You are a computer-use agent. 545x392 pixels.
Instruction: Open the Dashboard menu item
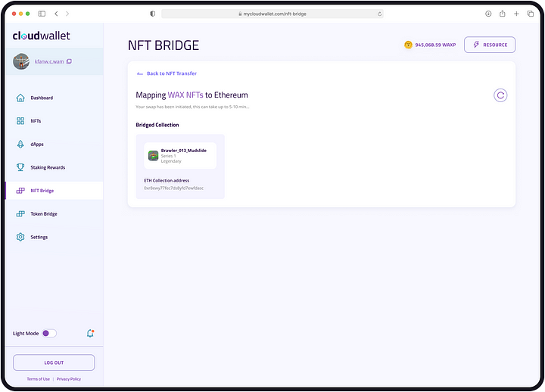tap(54, 98)
